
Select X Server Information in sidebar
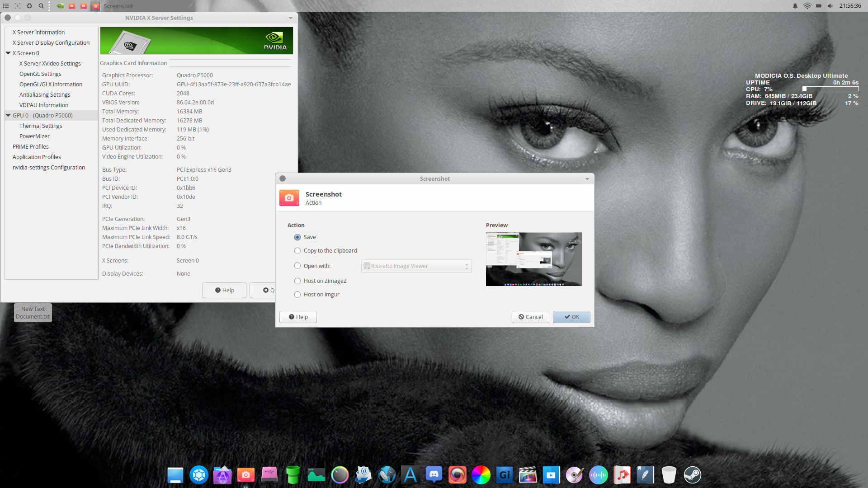(38, 33)
